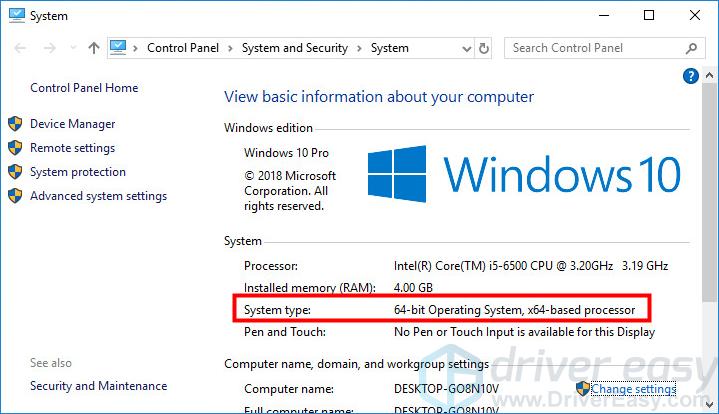Click the 'Computer name:' label
719x414 pixels.
[x=288, y=389]
